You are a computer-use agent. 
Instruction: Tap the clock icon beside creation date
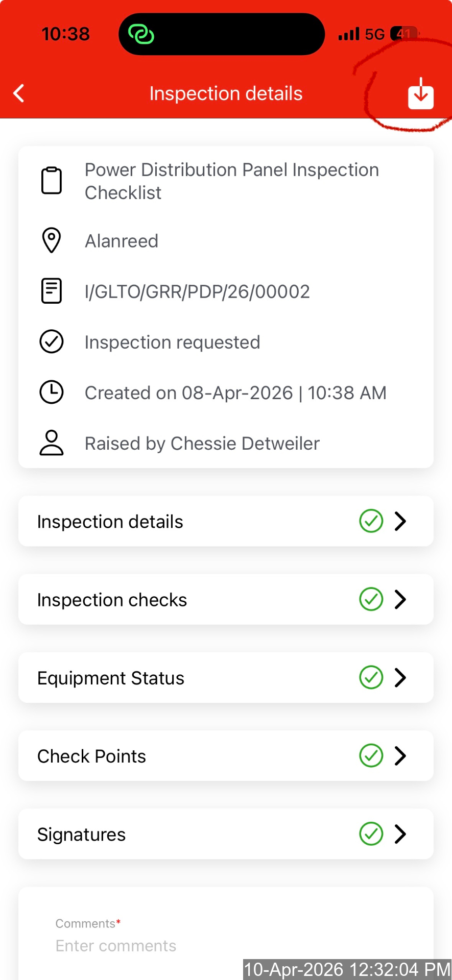coord(52,392)
